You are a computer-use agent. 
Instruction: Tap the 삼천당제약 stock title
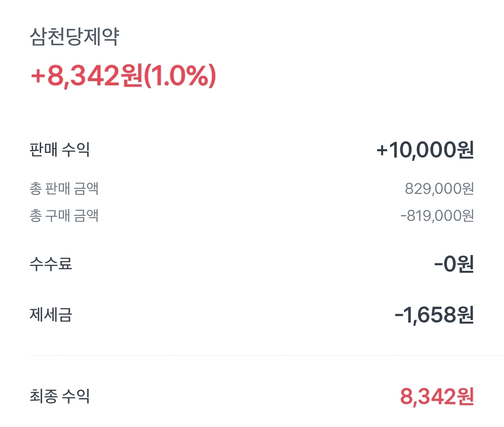tap(74, 37)
